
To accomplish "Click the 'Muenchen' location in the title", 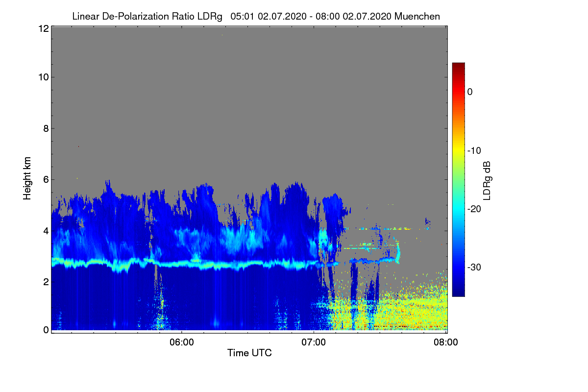I will (x=417, y=16).
